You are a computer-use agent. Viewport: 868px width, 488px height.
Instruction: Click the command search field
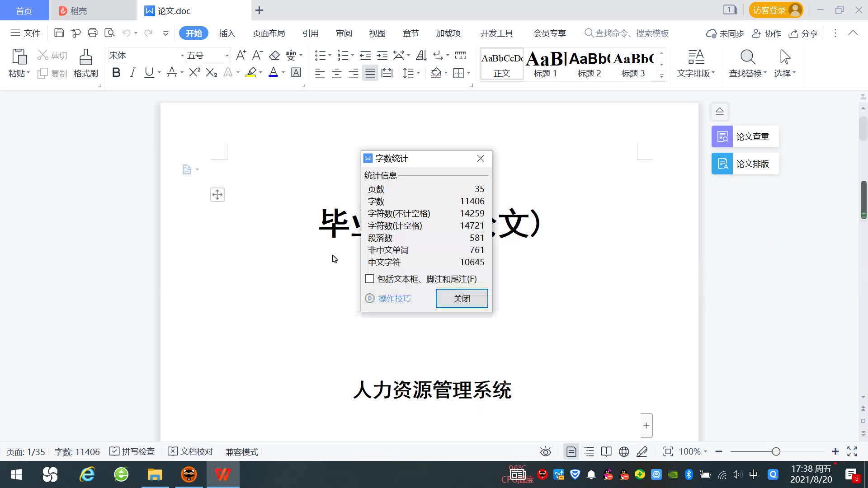(631, 33)
